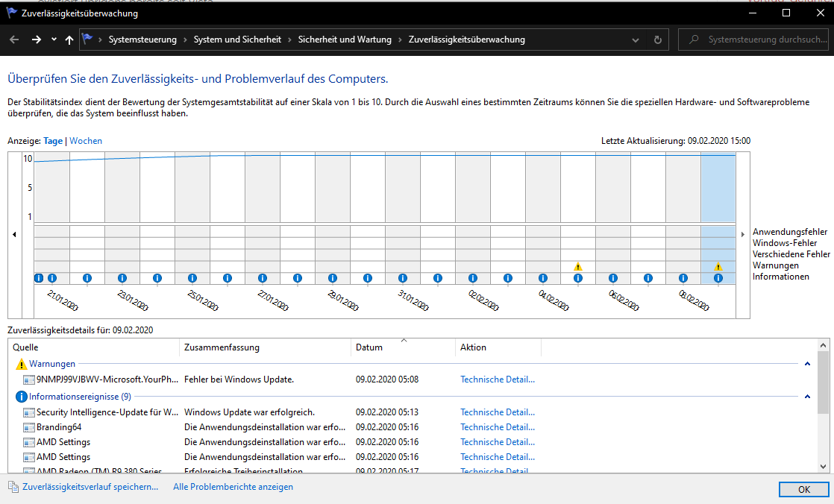Collapse the Warnungen group

[x=807, y=364]
